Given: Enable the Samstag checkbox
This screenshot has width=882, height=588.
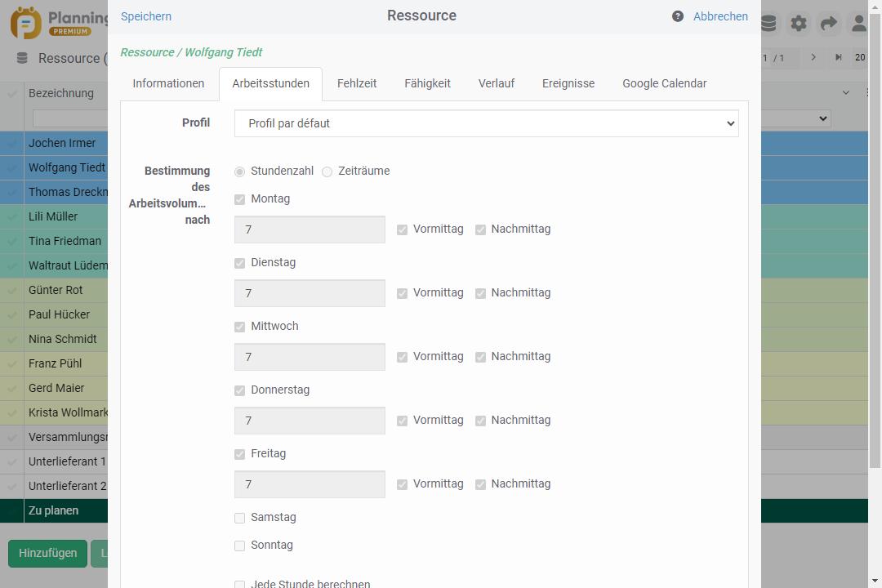Looking at the screenshot, I should (239, 518).
